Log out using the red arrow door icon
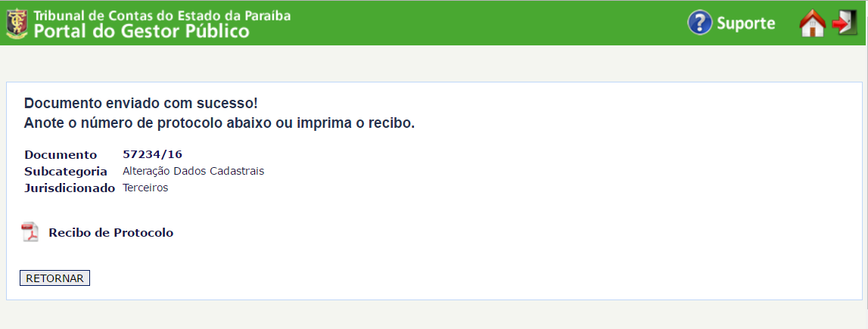This screenshot has height=329, width=868. coord(843,23)
